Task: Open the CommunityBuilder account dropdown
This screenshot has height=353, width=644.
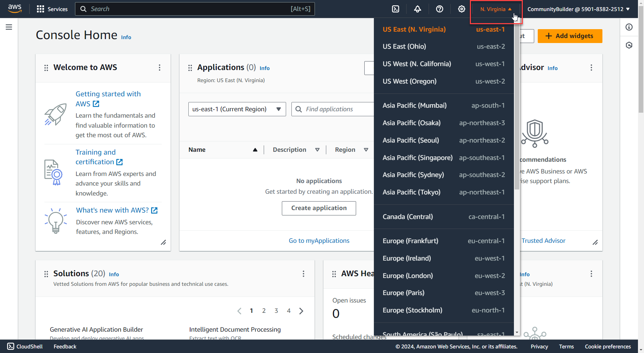Action: coord(578,9)
